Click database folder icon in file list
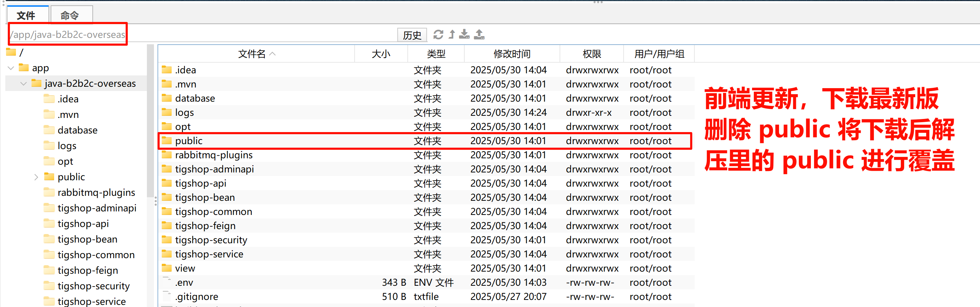This screenshot has width=980, height=307. click(x=166, y=98)
